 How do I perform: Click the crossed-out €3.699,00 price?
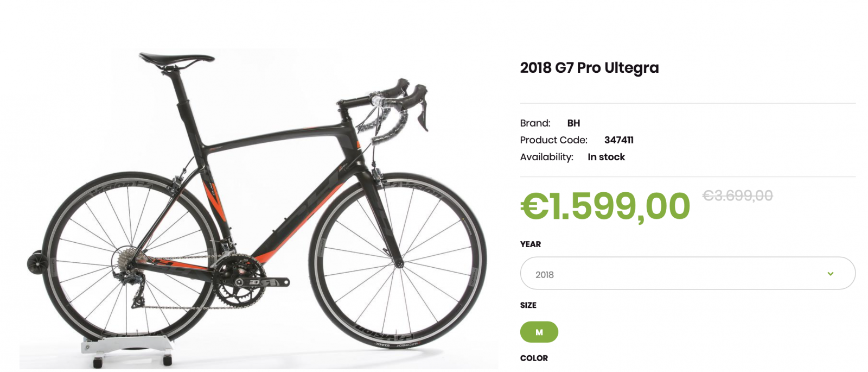737,196
